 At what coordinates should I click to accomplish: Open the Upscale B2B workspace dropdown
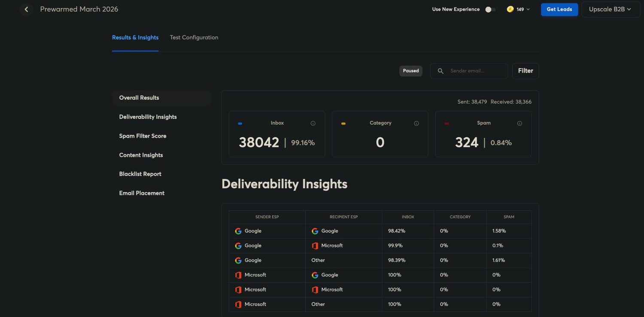611,9
